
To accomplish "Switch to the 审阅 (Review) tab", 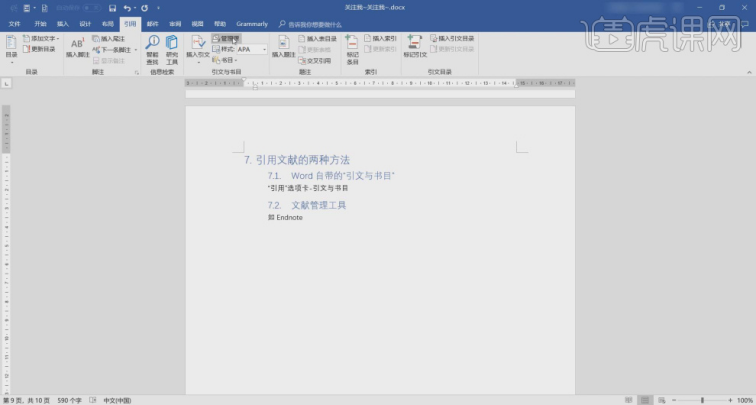I will point(175,24).
